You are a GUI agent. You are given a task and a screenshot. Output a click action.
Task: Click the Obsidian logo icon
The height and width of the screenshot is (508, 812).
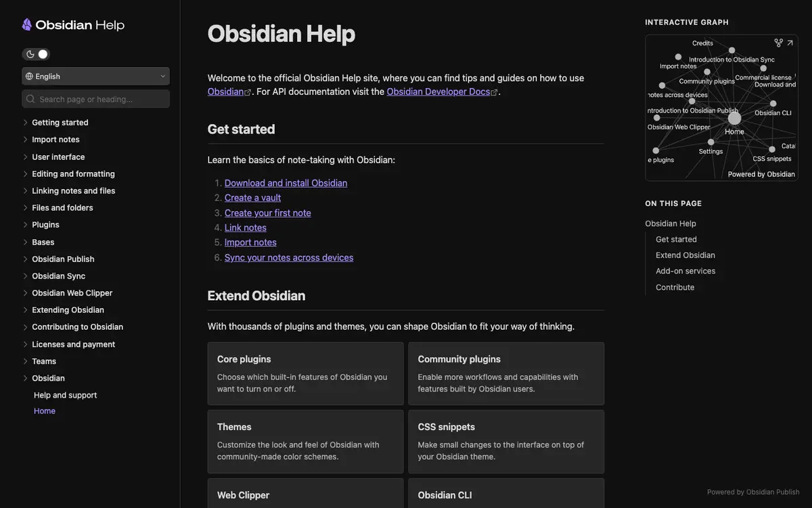pyautogui.click(x=27, y=25)
